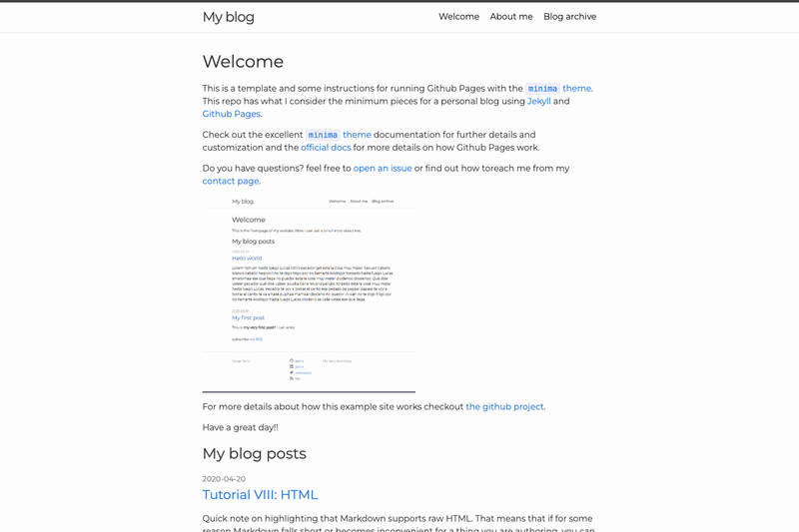799x532 pixels.
Task: Click the My blog posts heading
Action: (255, 453)
